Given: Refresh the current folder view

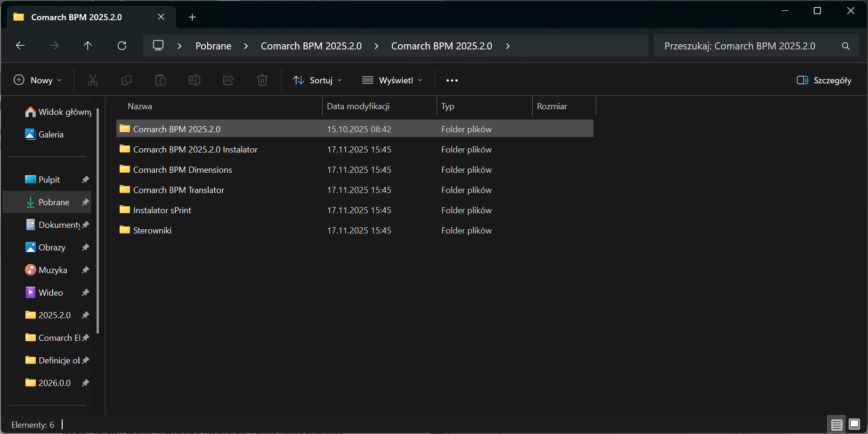Looking at the screenshot, I should coord(122,46).
